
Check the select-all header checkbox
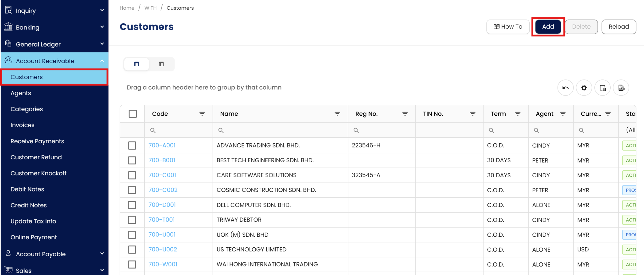click(133, 114)
